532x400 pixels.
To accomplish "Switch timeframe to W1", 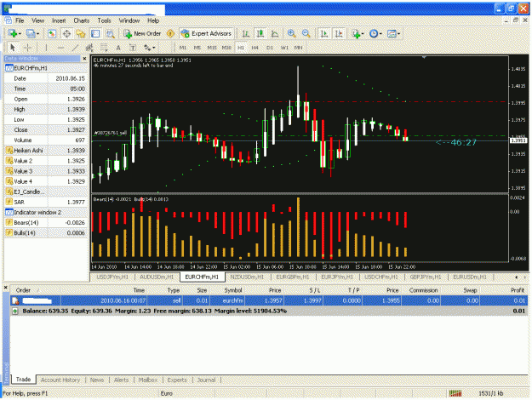I will point(284,48).
